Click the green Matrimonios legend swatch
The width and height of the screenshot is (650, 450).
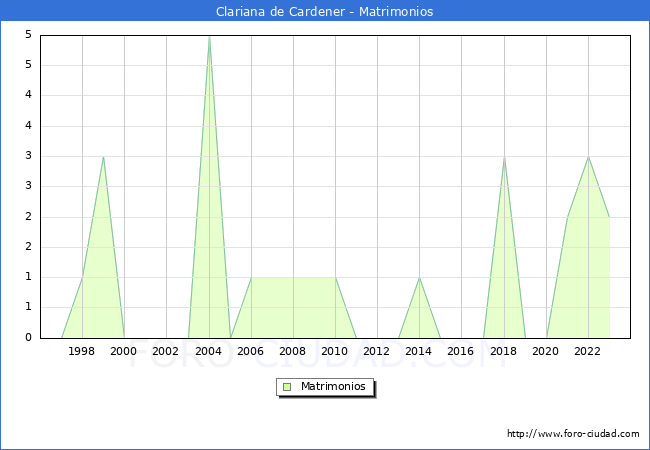point(287,387)
